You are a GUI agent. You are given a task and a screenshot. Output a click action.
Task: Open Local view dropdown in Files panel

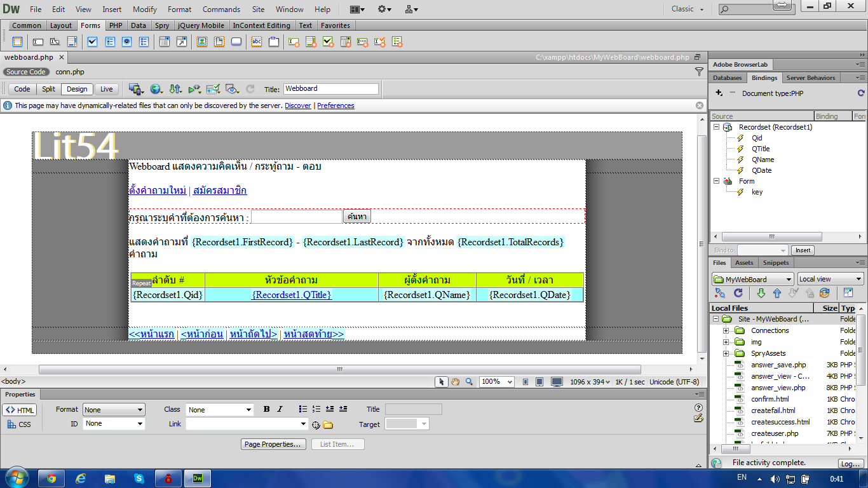click(831, 279)
